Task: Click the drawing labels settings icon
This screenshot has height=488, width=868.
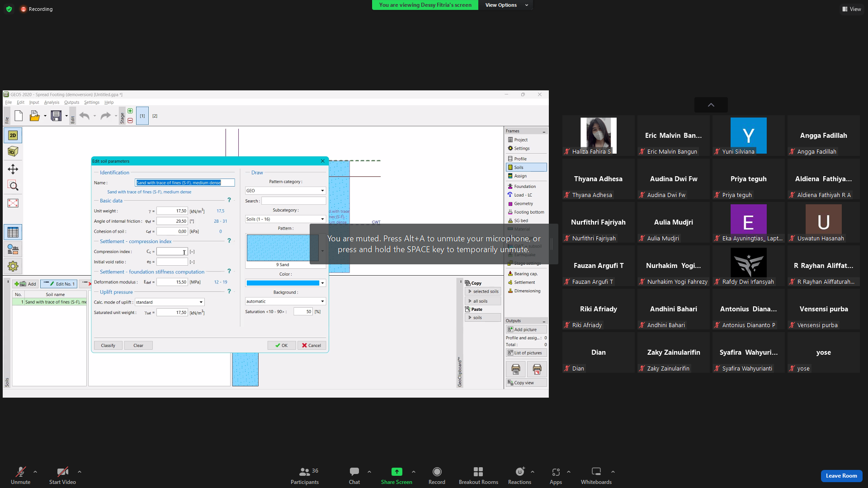Action: [13, 249]
